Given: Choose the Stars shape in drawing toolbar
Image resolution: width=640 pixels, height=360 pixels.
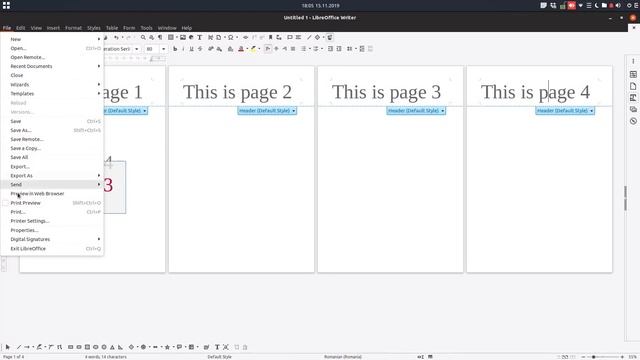Looking at the screenshot, I should pyautogui.click(x=167, y=347).
